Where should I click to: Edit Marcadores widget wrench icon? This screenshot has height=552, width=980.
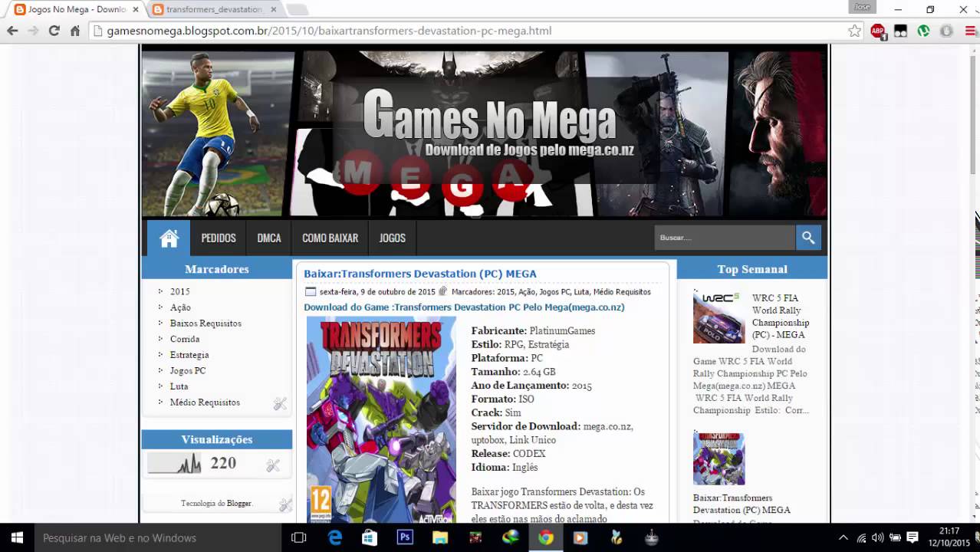(280, 403)
